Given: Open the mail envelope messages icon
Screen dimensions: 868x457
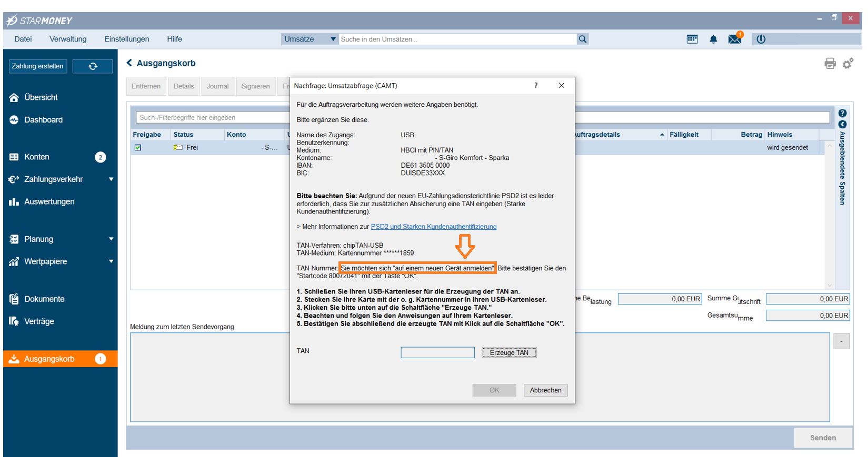Looking at the screenshot, I should 734,39.
